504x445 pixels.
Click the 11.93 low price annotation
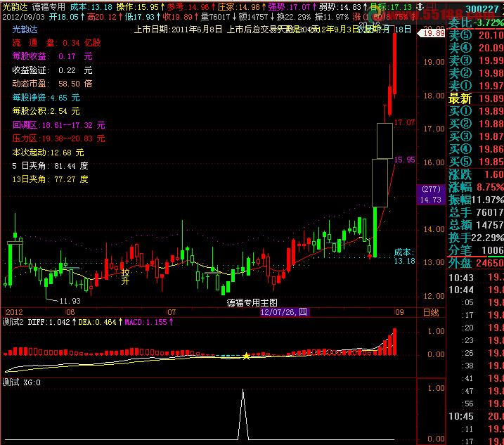pyautogui.click(x=69, y=301)
